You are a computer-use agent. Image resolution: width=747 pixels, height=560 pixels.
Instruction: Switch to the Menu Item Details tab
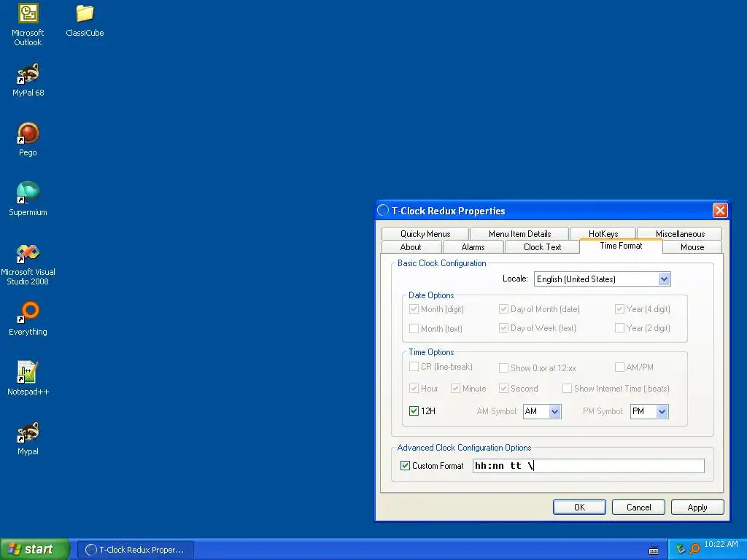[x=519, y=234]
